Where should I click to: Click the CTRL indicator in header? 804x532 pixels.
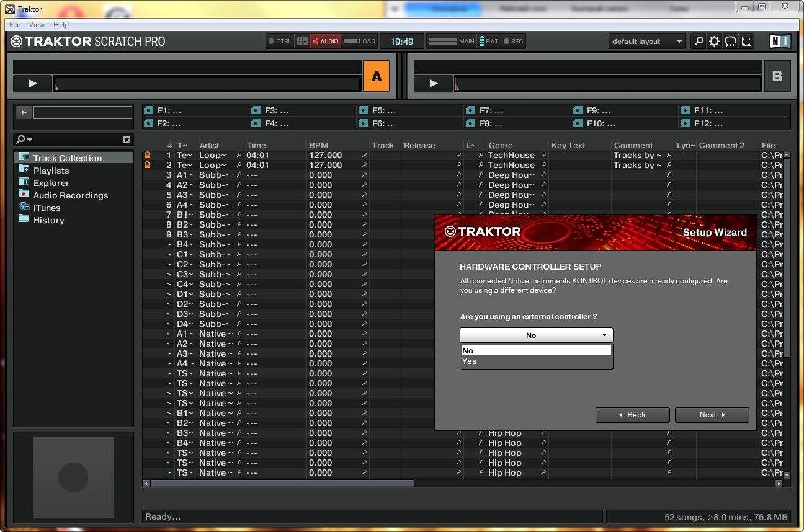tap(280, 42)
